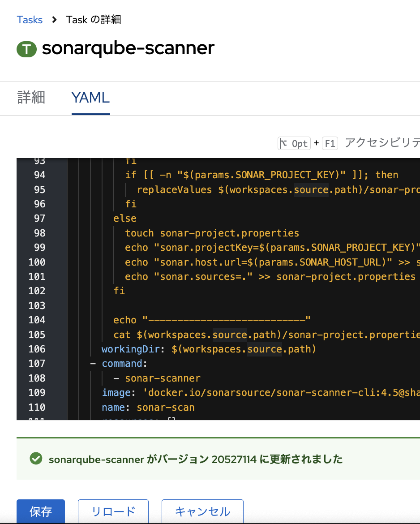
Task: Click the Opt keyboard shortcut key
Action: [x=294, y=143]
